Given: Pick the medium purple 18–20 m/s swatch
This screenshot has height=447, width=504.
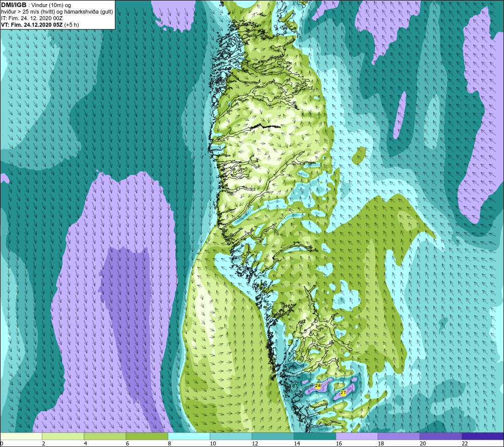Looking at the screenshot, I should pos(399,436).
